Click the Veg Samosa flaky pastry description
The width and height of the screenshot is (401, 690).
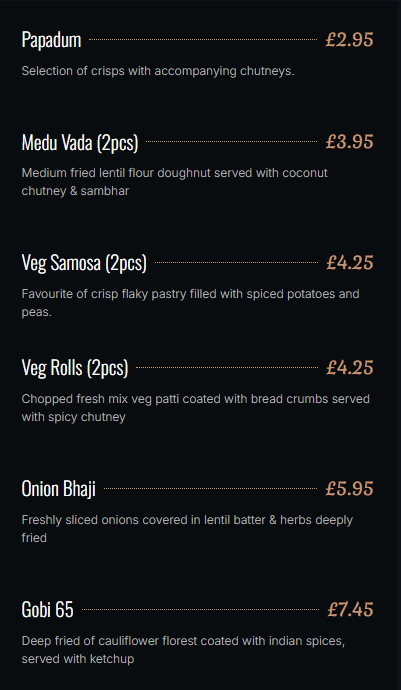tap(191, 303)
